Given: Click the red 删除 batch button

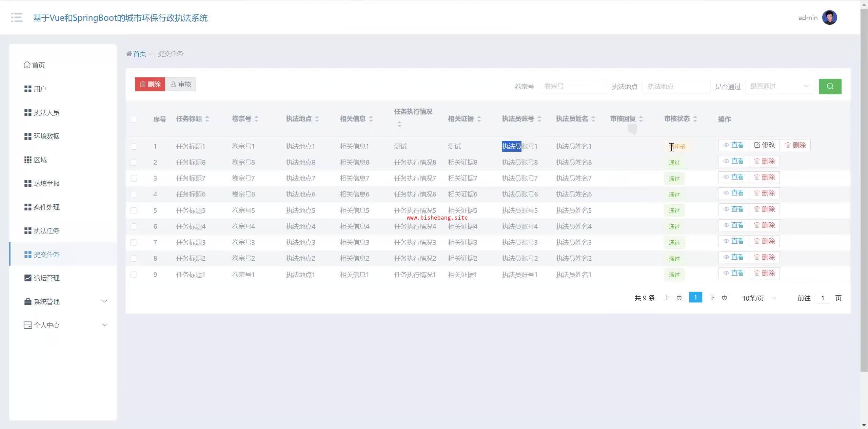Looking at the screenshot, I should [x=150, y=84].
